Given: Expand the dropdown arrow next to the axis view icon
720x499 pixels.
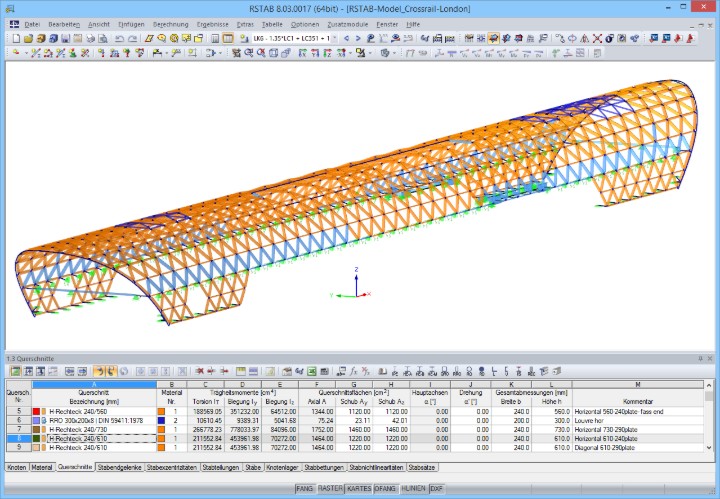Looking at the screenshot, I should pos(351,53).
